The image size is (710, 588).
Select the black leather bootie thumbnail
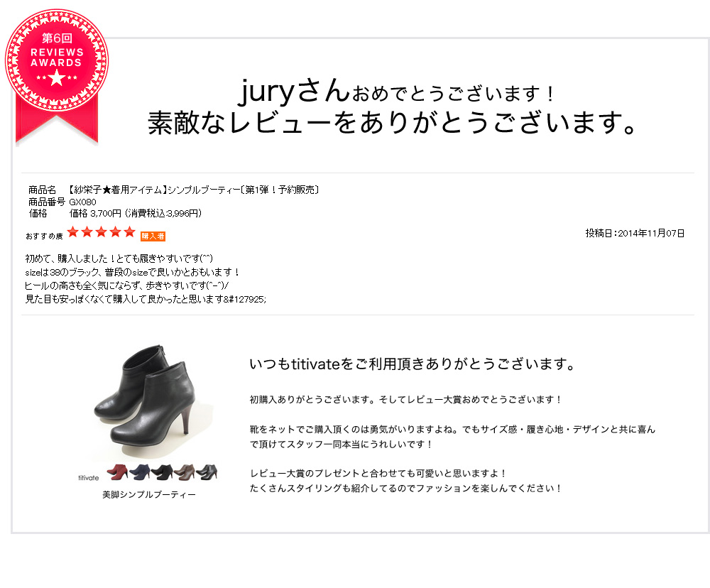coord(207,472)
